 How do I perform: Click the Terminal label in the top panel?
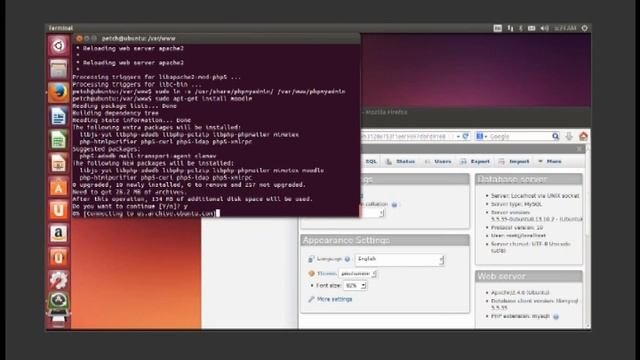(60, 28)
